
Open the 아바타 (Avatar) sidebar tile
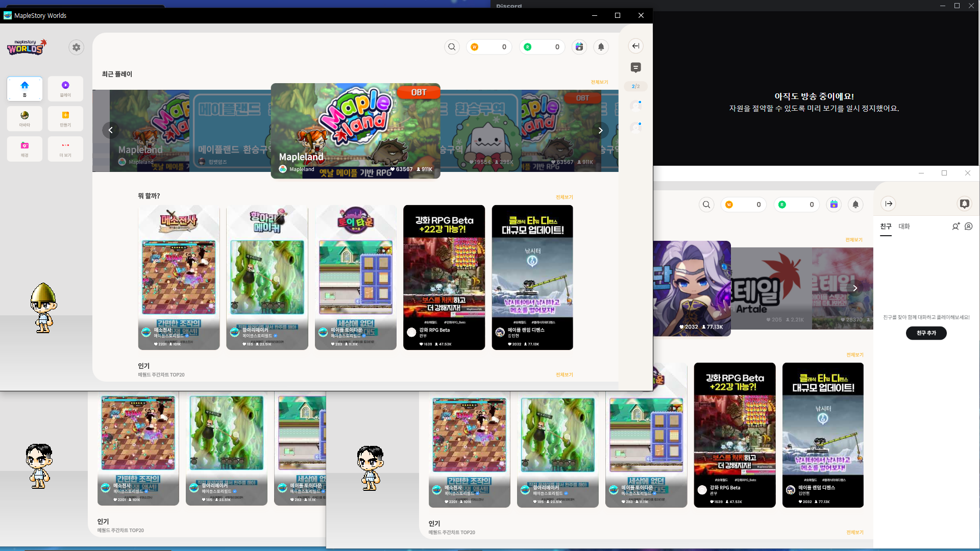pyautogui.click(x=24, y=118)
